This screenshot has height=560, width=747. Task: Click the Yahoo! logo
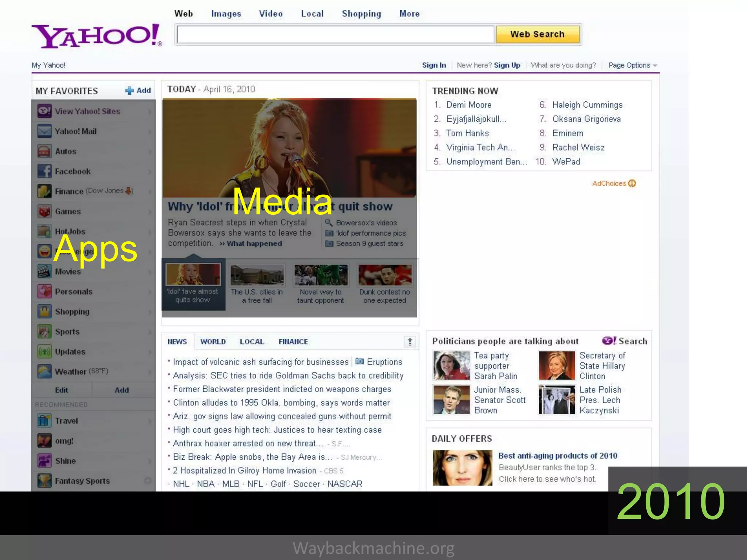click(97, 36)
